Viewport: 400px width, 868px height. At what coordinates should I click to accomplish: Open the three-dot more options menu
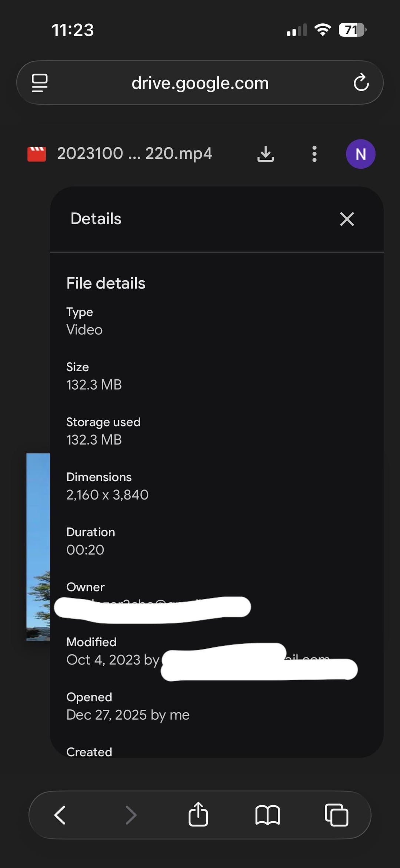pos(314,154)
